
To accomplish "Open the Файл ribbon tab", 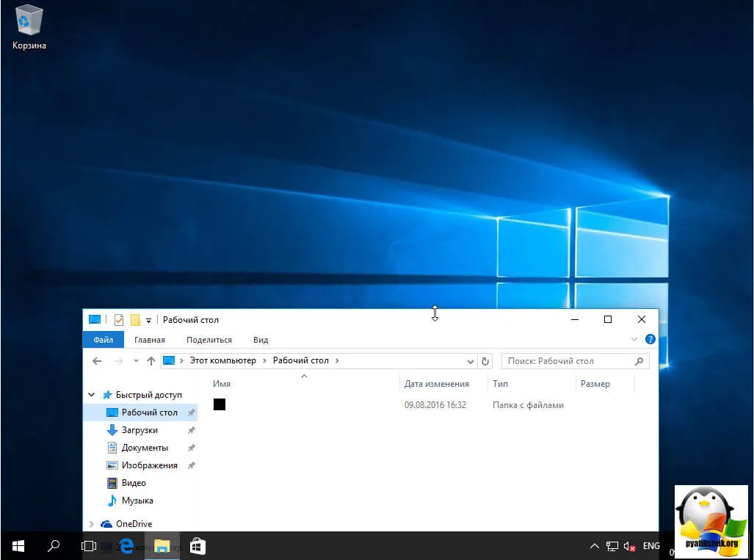I will click(103, 340).
